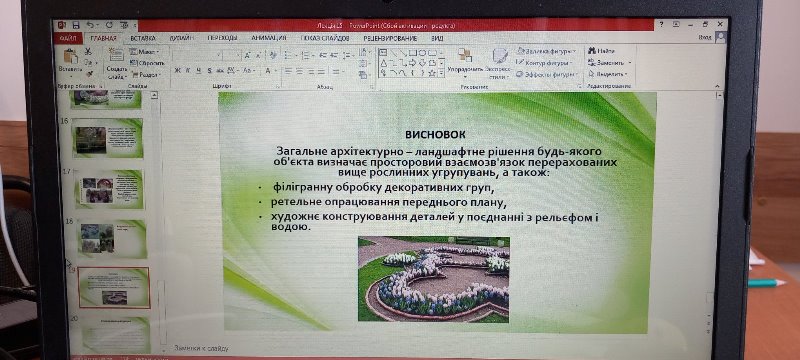Clear all formatting with the eraser icon
This screenshot has width=800, height=360.
[x=273, y=55]
